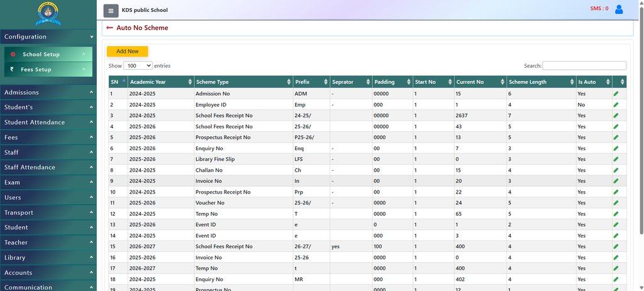The height and width of the screenshot is (291, 644).
Task: Edit Temp No row with prefix T
Action: tap(616, 214)
